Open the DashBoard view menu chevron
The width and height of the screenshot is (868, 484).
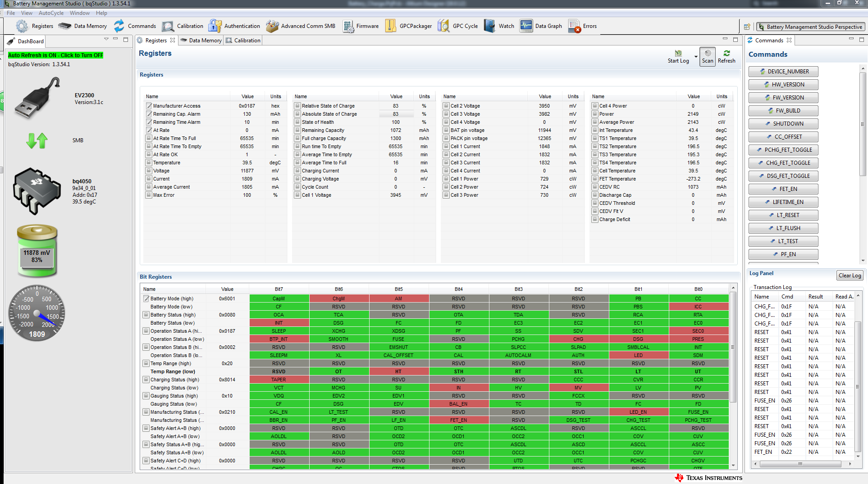coord(106,39)
